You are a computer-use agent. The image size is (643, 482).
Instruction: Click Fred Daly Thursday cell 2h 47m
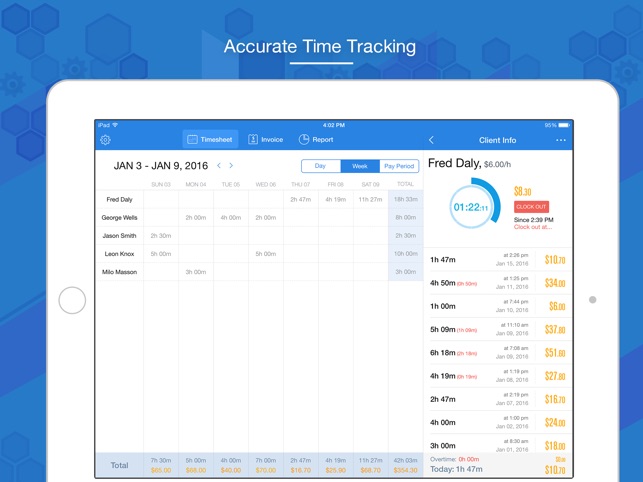[x=301, y=199]
